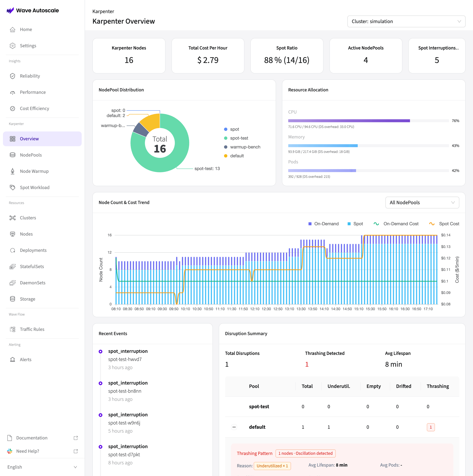Viewport: 473px width, 476px height.
Task: Click the Pods allocation progress bar
Action: (x=369, y=171)
